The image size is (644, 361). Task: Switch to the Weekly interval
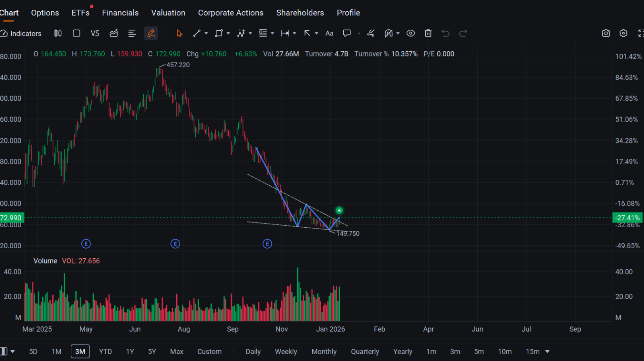[286, 351]
